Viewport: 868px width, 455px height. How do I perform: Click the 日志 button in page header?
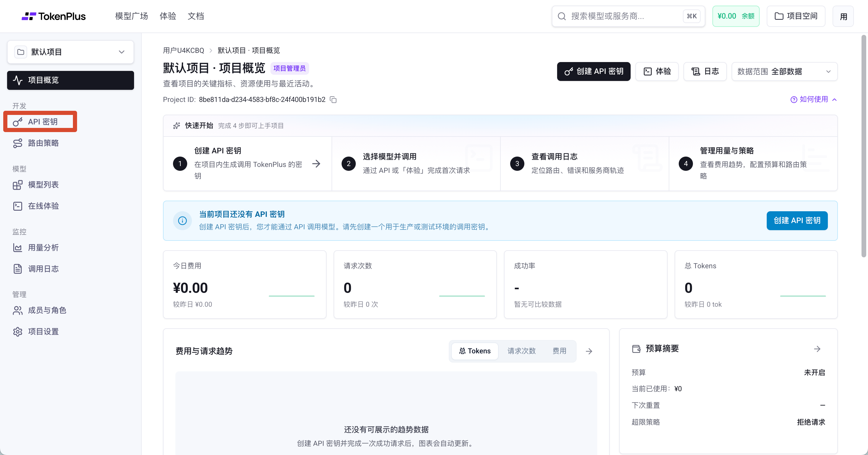(x=705, y=71)
